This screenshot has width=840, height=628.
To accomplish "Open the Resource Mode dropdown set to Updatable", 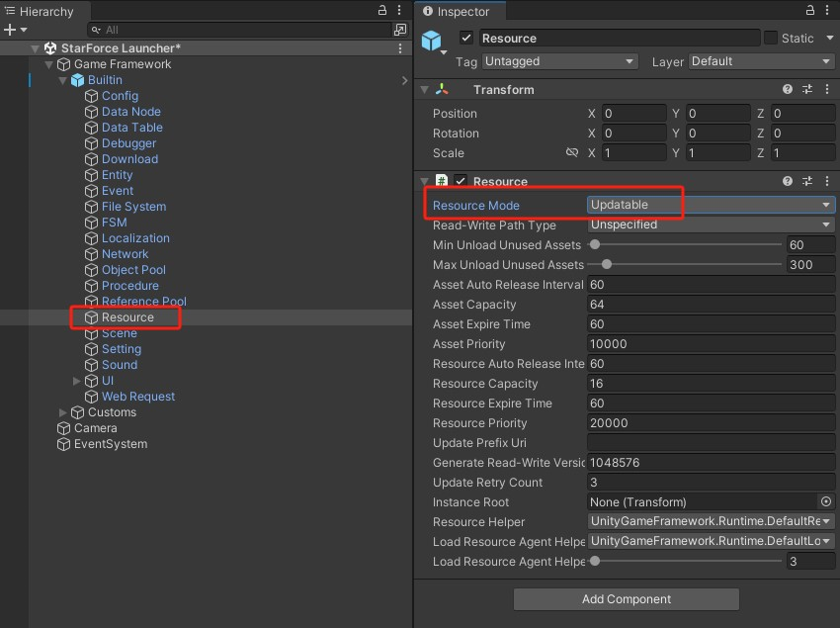I will tap(708, 205).
